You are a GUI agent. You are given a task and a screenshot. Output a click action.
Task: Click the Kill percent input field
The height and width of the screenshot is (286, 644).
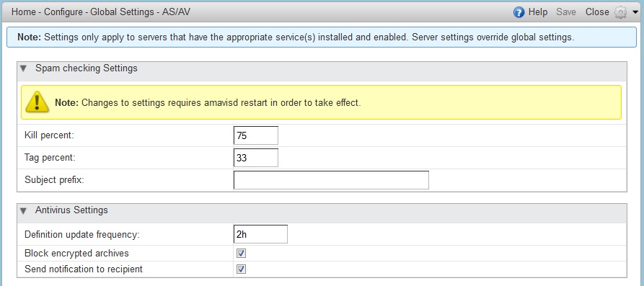[x=256, y=135]
